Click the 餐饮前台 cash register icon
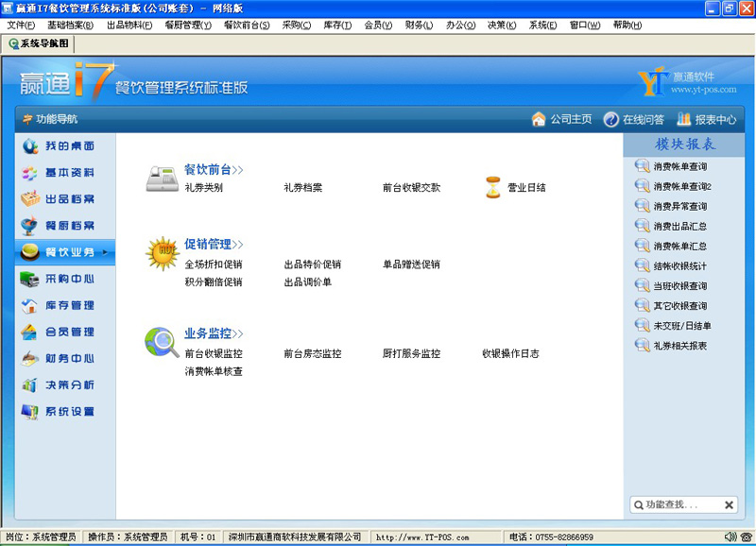The width and height of the screenshot is (756, 546). 162,178
